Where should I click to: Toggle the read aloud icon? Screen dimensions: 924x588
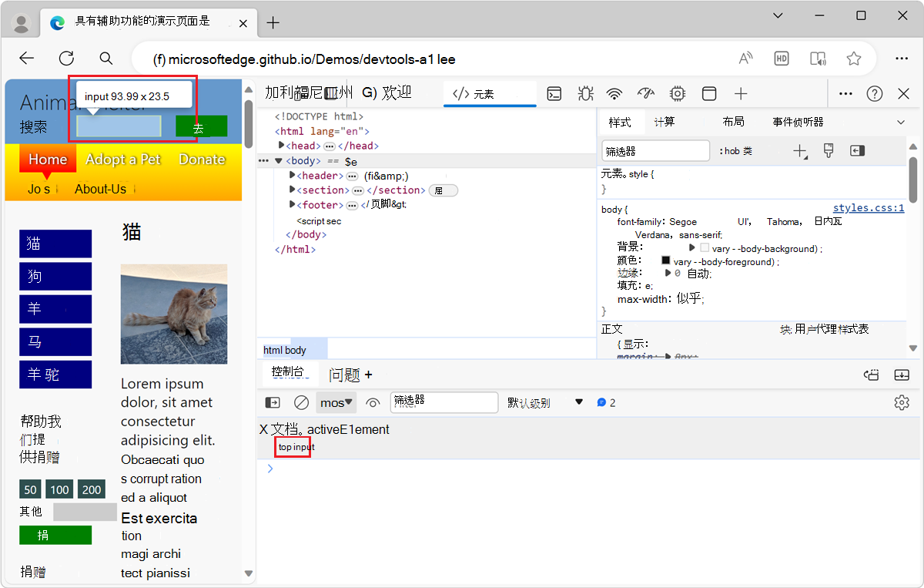point(746,59)
